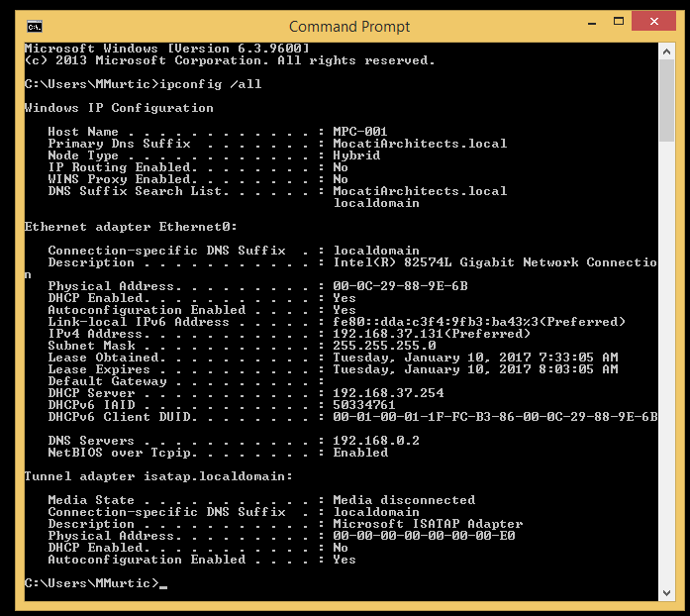Click the DHCP Server address 192.168.37.254

click(x=388, y=393)
